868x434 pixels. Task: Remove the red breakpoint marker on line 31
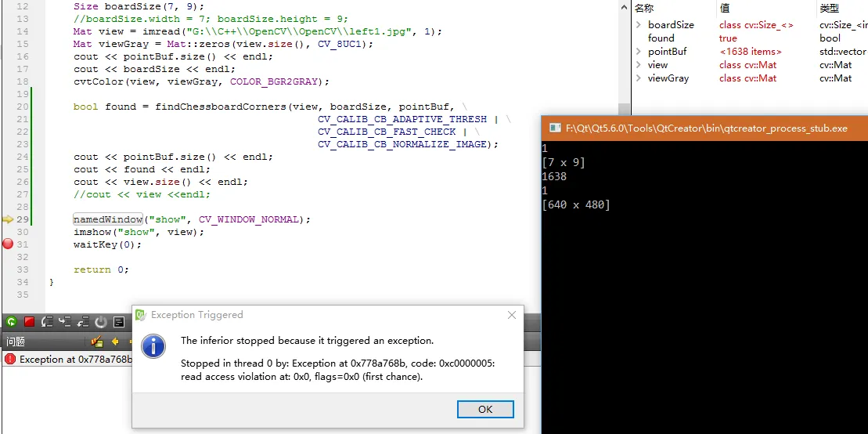8,244
